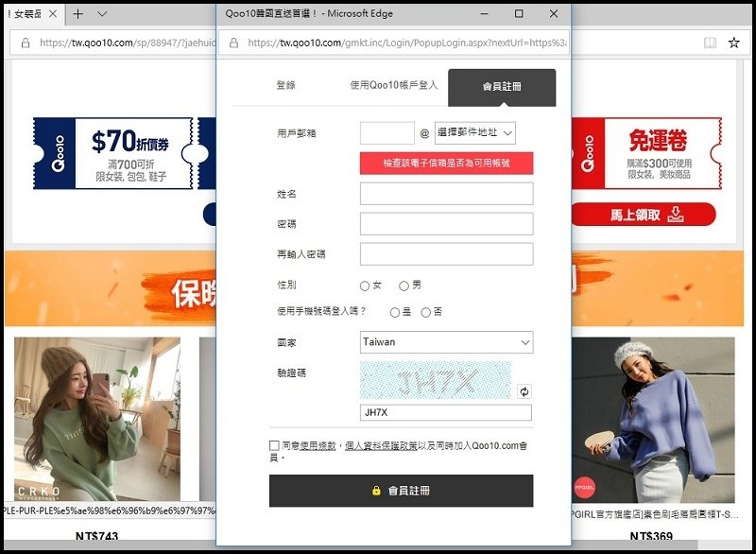This screenshot has width=756, height=554.
Task: Open the terms of use link
Action: (x=318, y=446)
